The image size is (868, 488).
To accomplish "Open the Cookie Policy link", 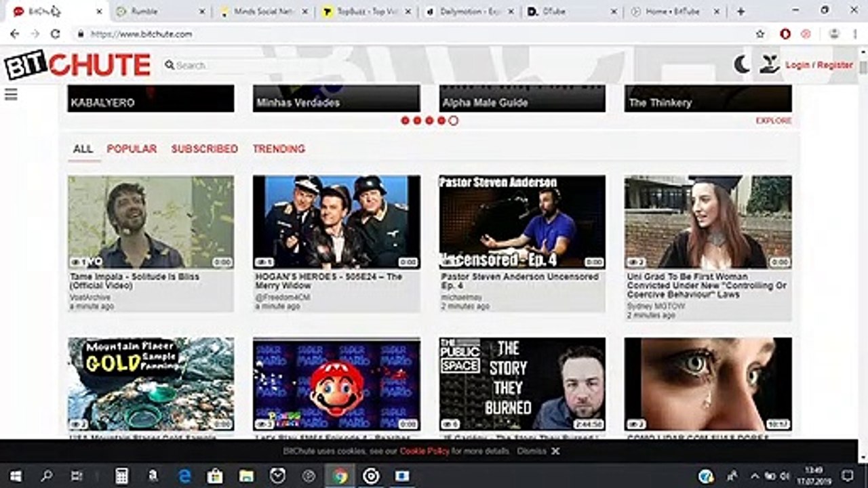I will pos(424,451).
